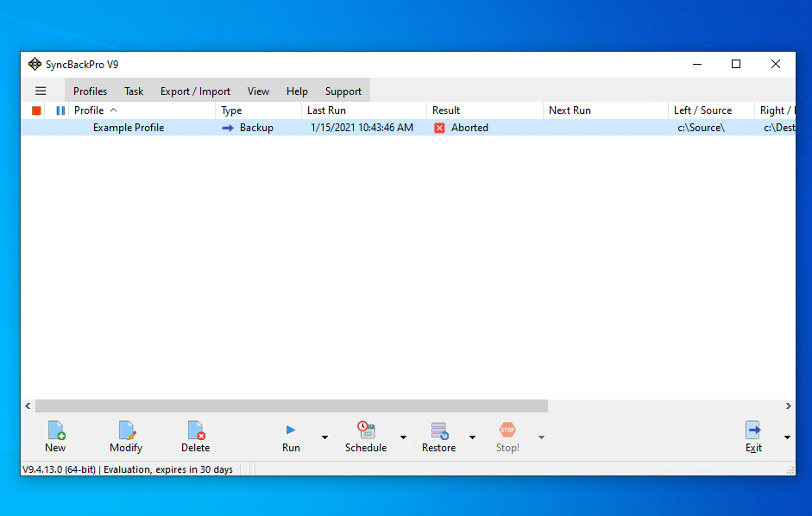
Task: Open the Export / Import menu
Action: (x=195, y=91)
